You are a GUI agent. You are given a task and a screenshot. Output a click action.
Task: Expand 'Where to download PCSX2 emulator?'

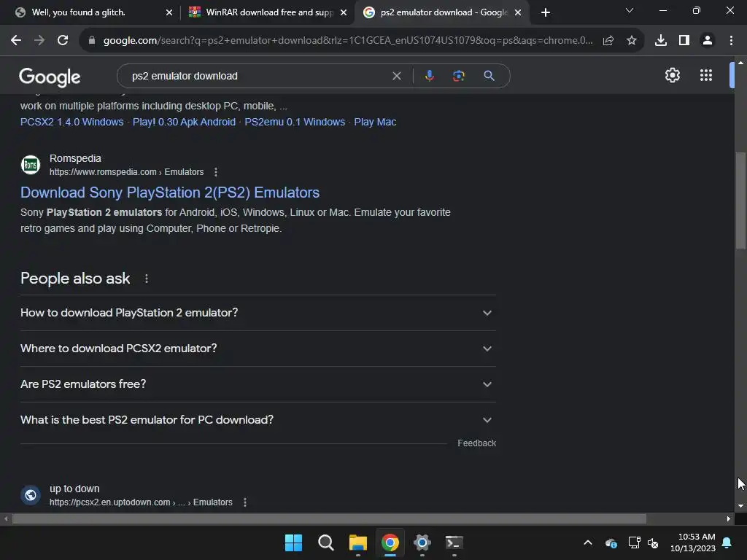[258, 349]
